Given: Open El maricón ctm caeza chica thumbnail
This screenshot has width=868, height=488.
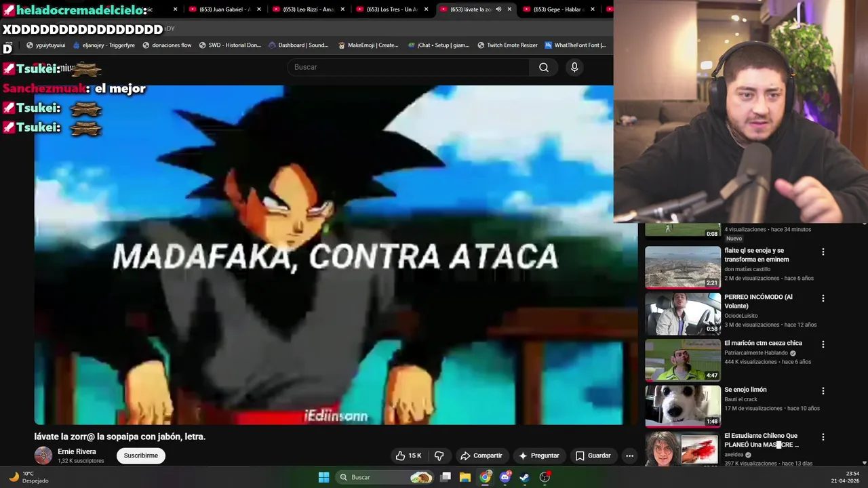Looking at the screenshot, I should point(683,360).
